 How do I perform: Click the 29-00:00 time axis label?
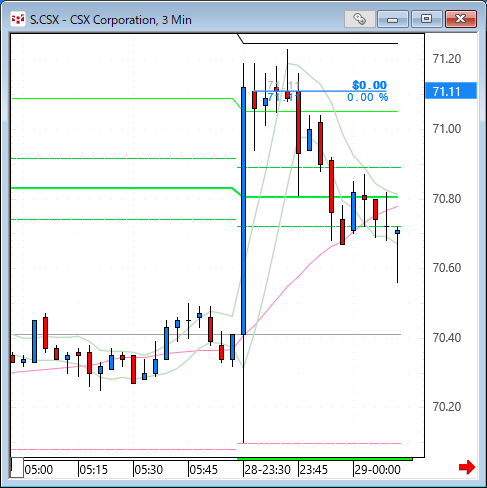(377, 470)
